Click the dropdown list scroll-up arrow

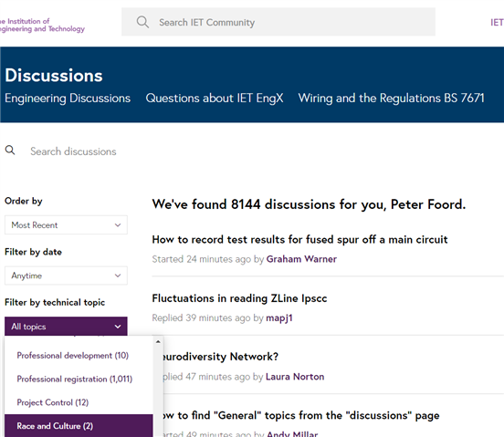click(x=158, y=341)
